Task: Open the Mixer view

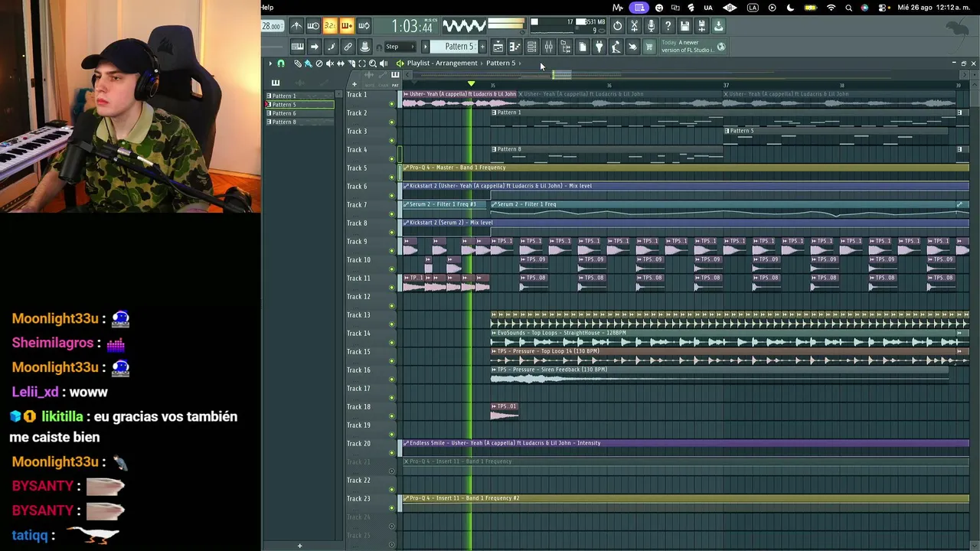Action: tap(548, 47)
